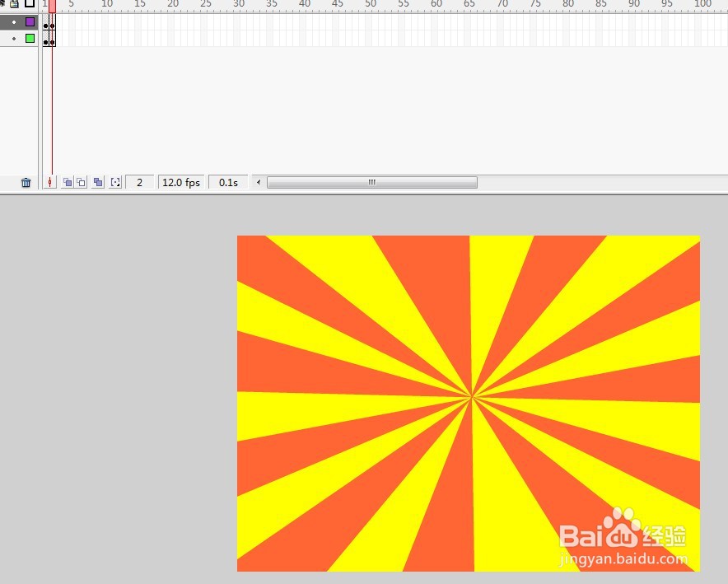
Task: Click the purple outline color swatch
Action: [30, 21]
